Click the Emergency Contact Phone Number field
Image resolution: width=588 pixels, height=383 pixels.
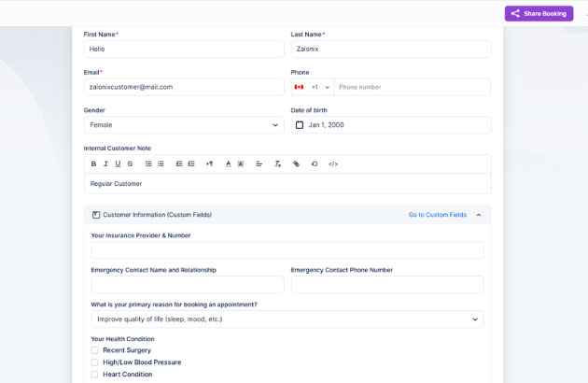point(387,285)
